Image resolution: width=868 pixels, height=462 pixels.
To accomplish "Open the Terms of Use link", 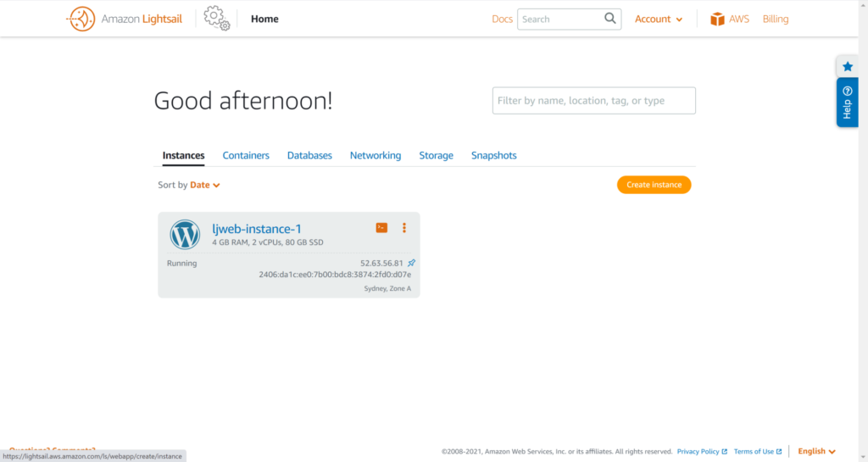I will click(x=757, y=452).
